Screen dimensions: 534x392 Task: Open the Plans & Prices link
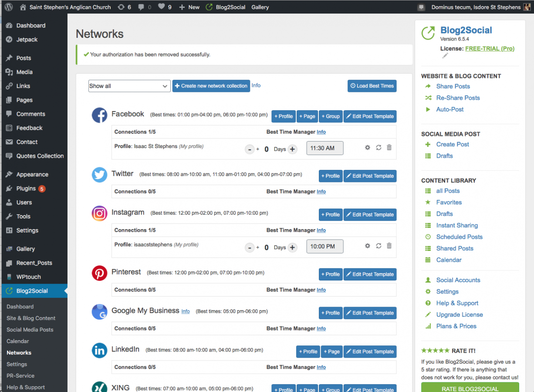tap(456, 326)
